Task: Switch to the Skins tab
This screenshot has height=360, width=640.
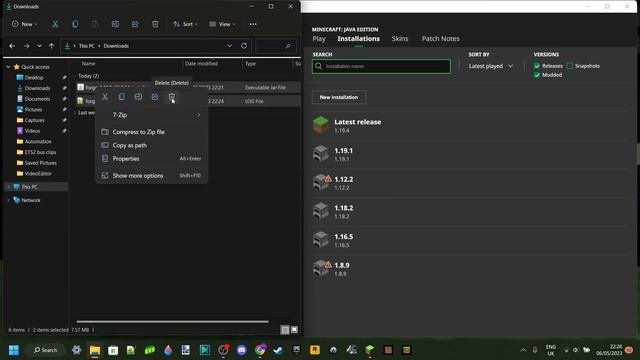Action: click(x=400, y=39)
